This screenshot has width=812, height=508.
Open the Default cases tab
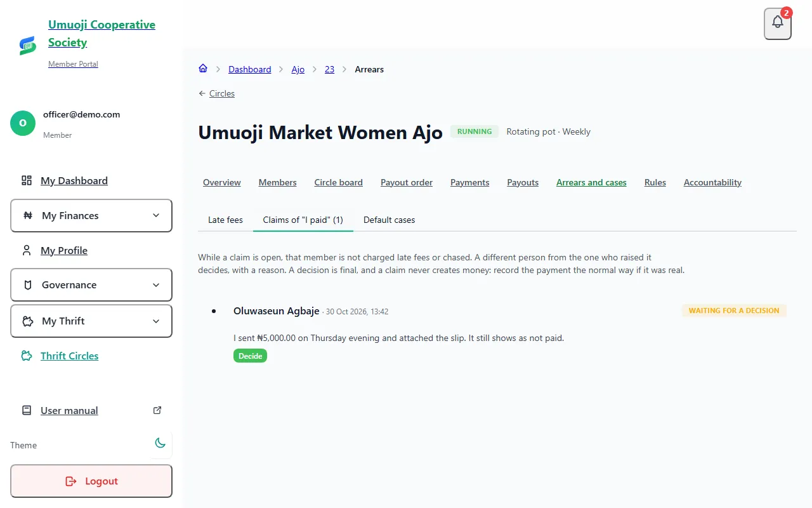(390, 220)
